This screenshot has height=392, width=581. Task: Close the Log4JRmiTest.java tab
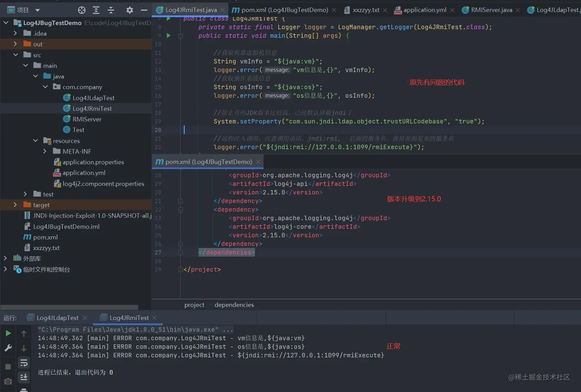222,10
